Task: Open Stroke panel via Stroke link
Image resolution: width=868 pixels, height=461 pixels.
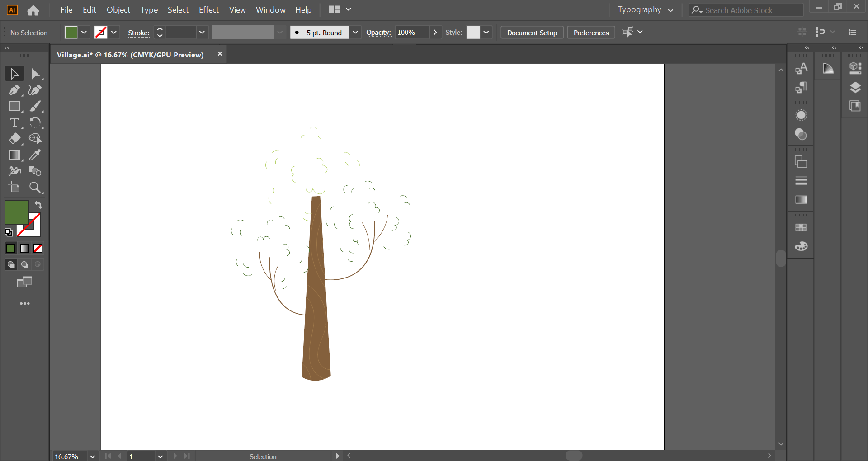Action: coord(139,33)
